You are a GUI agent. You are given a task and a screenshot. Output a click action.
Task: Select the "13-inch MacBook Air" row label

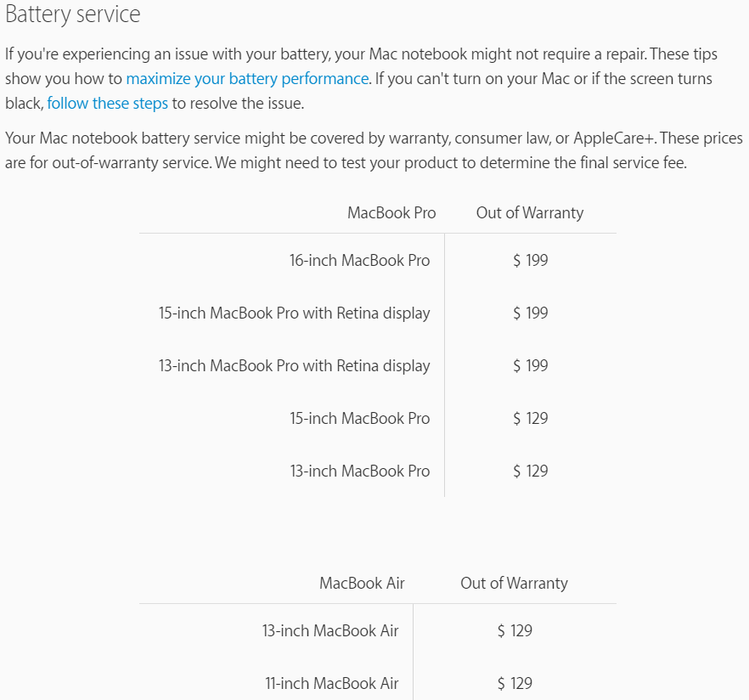tap(330, 630)
